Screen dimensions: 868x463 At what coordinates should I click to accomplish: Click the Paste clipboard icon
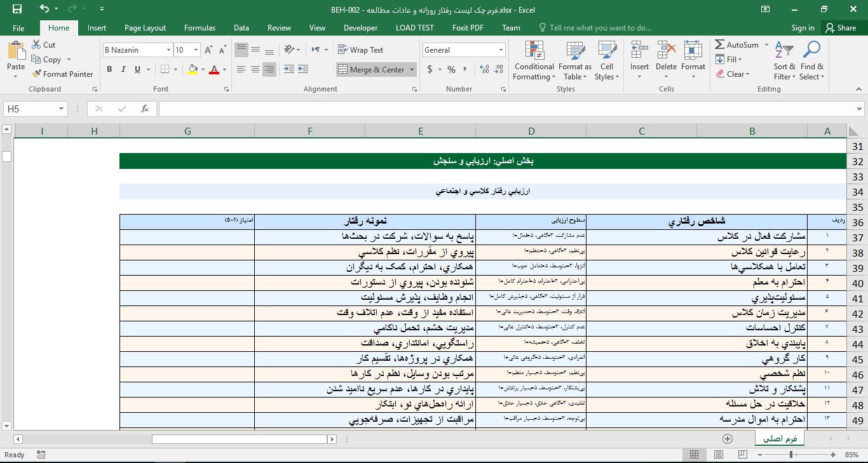tap(16, 51)
